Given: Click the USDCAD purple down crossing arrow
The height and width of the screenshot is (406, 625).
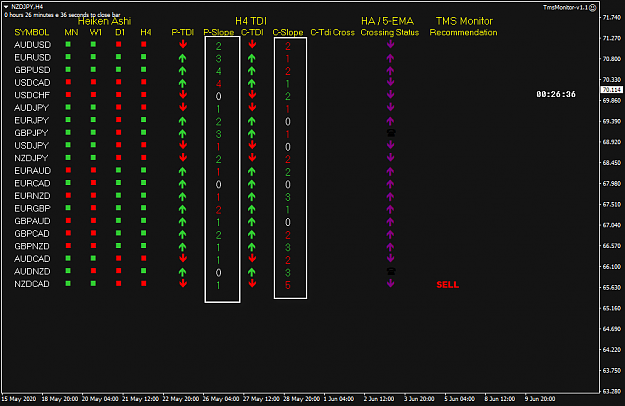Looking at the screenshot, I should [391, 82].
